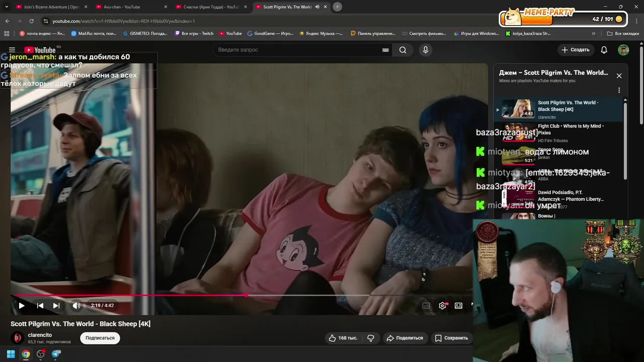Open the clarencito channel name link

coord(40,335)
